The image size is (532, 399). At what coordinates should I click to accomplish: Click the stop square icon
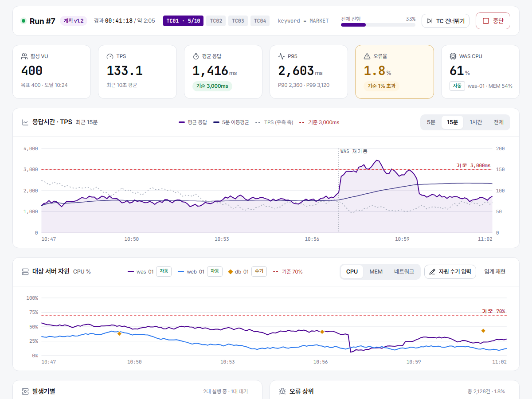pyautogui.click(x=486, y=21)
